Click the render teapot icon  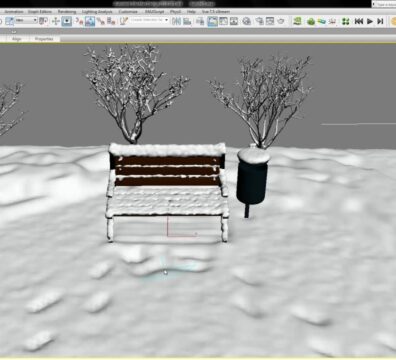(x=281, y=21)
